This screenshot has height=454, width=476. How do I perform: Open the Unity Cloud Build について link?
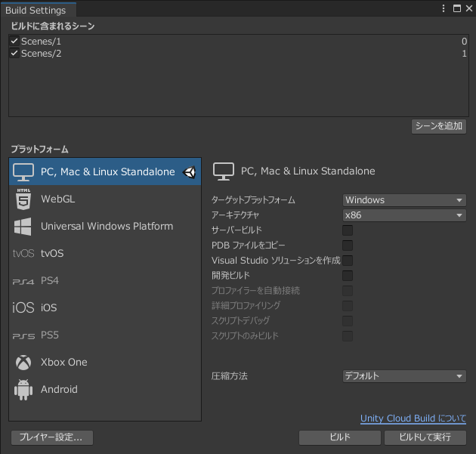[x=413, y=418]
